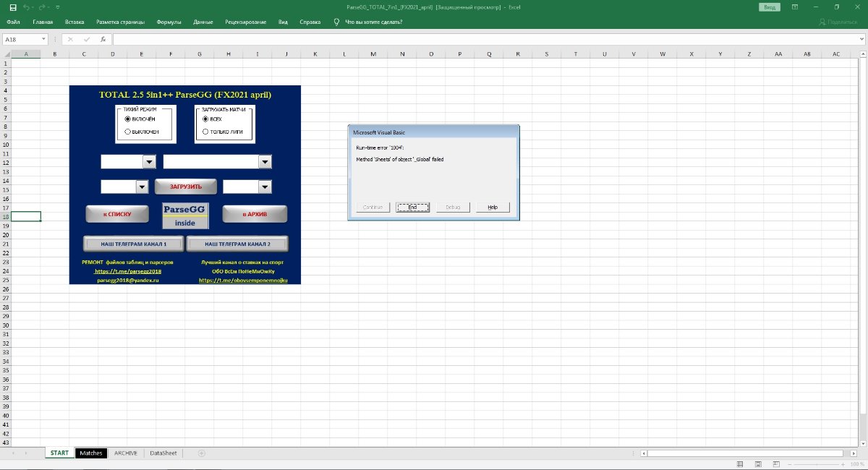Click the zoom slider track
The image size is (868, 470).
[815, 463]
